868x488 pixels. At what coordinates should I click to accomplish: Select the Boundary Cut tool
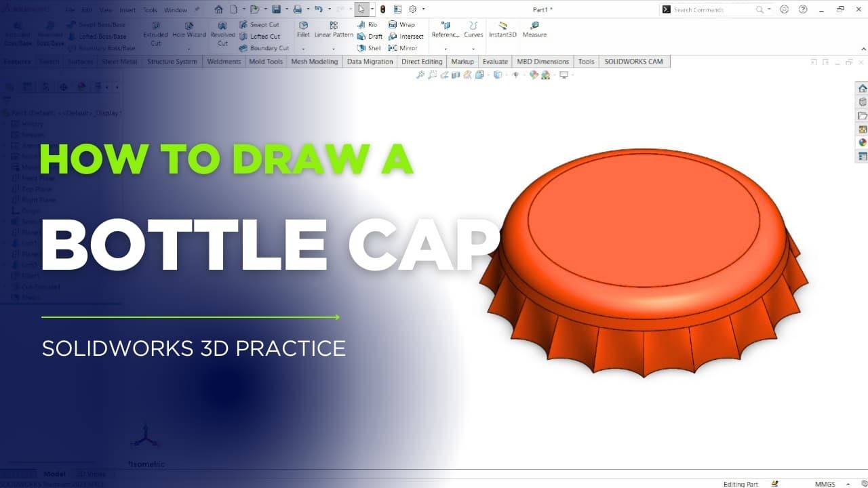pos(264,48)
